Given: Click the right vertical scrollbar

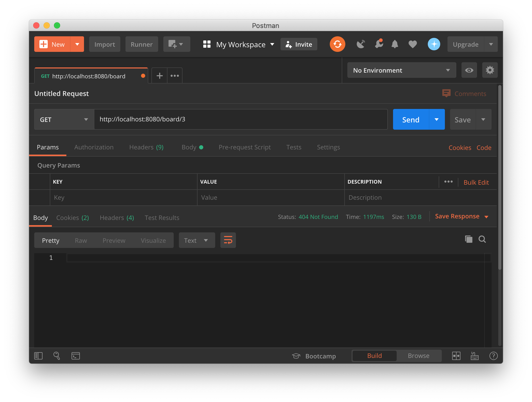Looking at the screenshot, I should pyautogui.click(x=500, y=176).
